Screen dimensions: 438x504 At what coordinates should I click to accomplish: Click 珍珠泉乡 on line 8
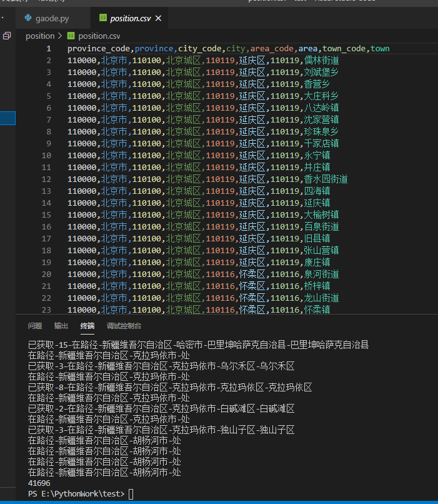[x=321, y=132]
